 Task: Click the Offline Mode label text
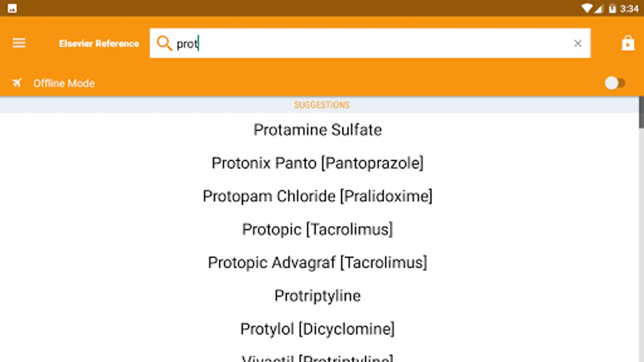[64, 83]
